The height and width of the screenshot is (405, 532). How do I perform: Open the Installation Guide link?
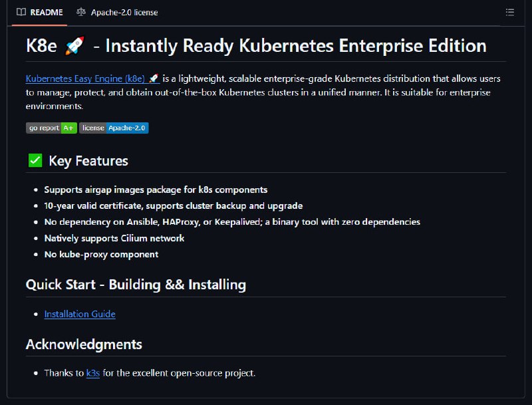point(80,314)
